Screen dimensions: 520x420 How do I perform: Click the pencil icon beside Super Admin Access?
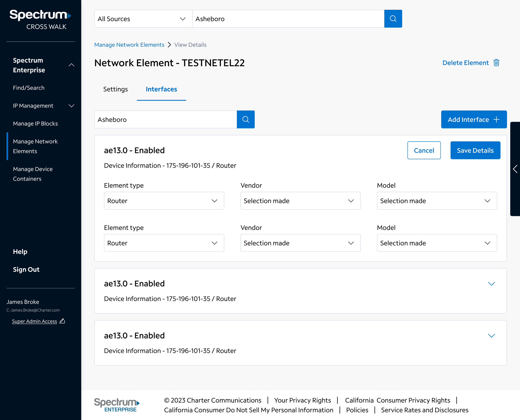[x=62, y=321]
